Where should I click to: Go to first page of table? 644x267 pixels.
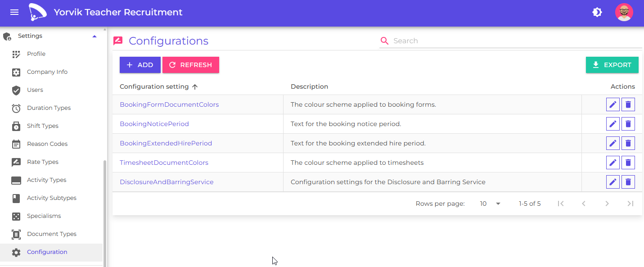click(561, 204)
